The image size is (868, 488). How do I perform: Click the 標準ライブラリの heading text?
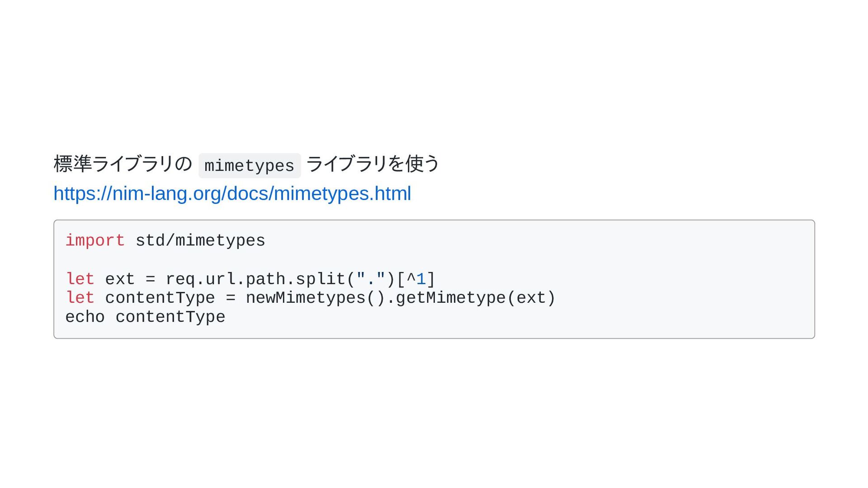[x=123, y=164]
